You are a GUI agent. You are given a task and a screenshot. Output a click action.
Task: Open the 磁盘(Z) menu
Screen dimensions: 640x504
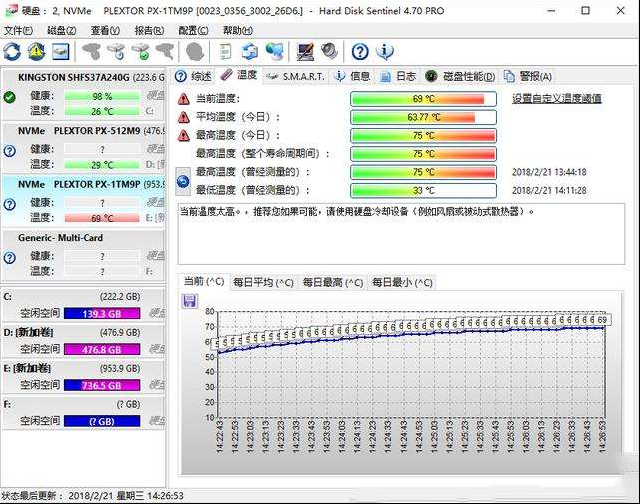coord(62,30)
